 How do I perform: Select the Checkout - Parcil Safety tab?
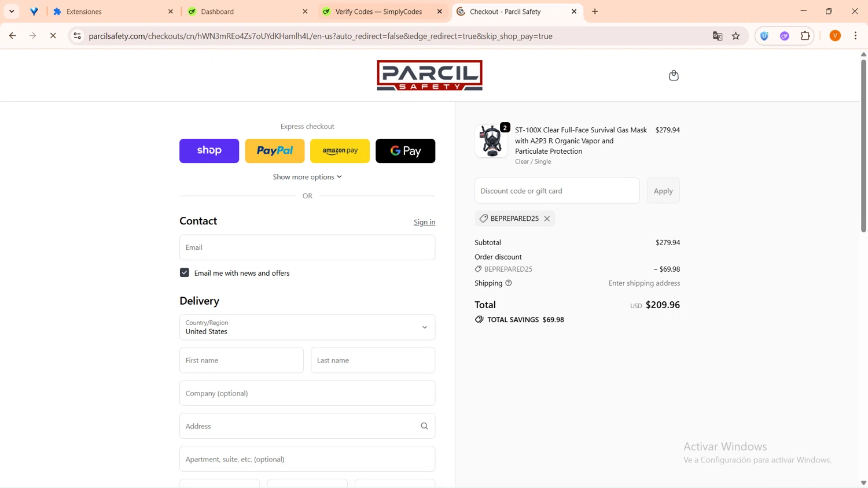(x=517, y=12)
